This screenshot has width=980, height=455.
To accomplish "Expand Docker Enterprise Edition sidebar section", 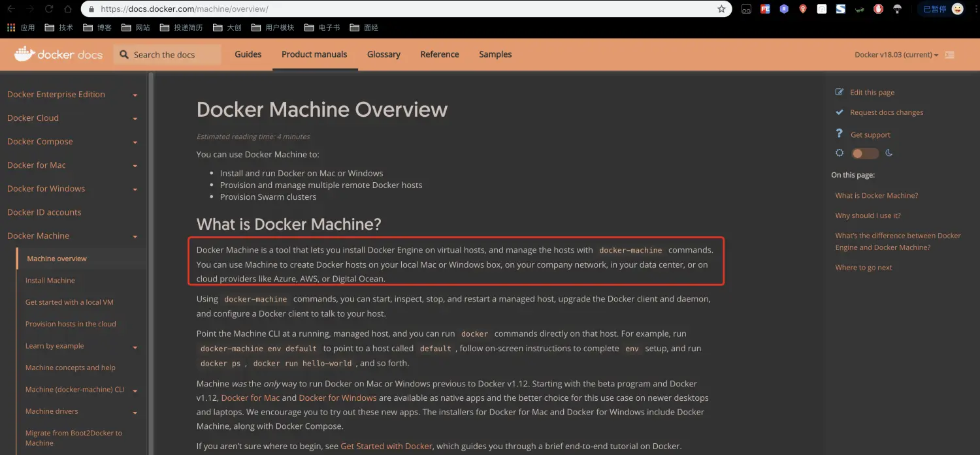I will pos(135,95).
